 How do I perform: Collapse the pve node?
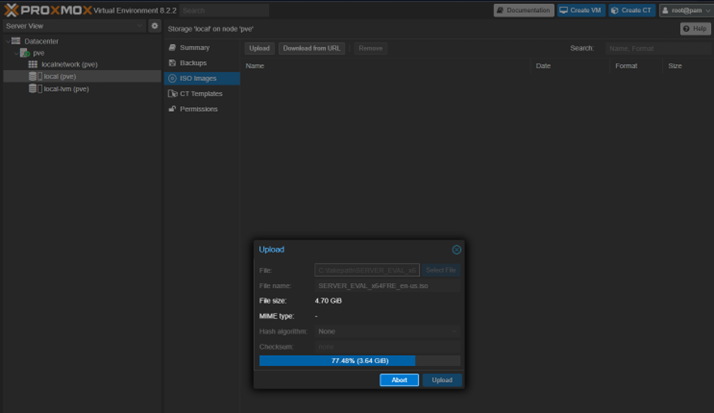(16, 53)
